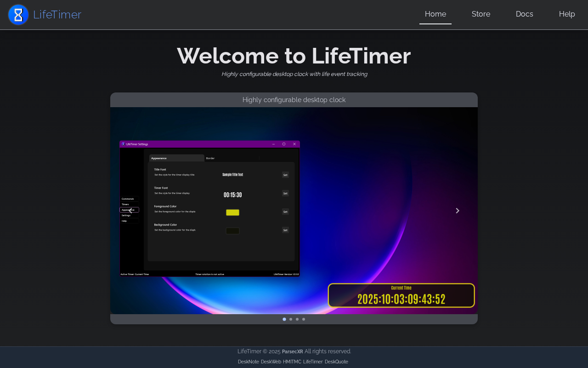The height and width of the screenshot is (368, 588).
Task: Click the "Welcome to LifeTimer" heading
Action: coord(294,56)
